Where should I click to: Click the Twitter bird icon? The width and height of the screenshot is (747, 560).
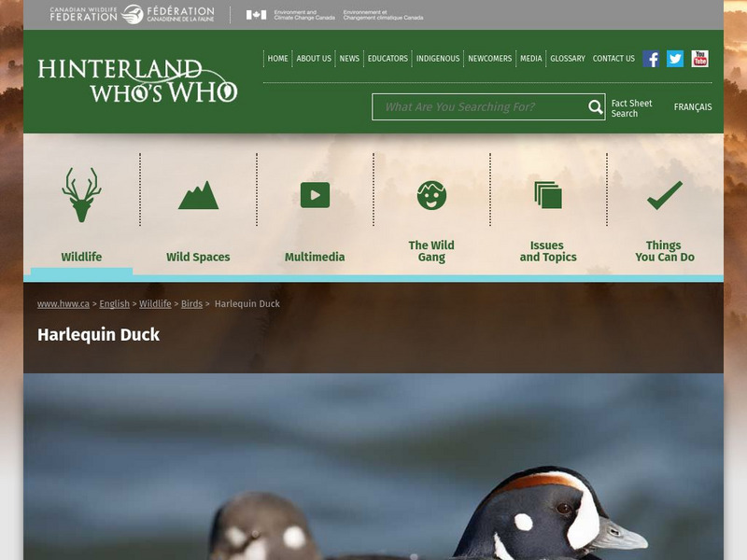tap(674, 58)
